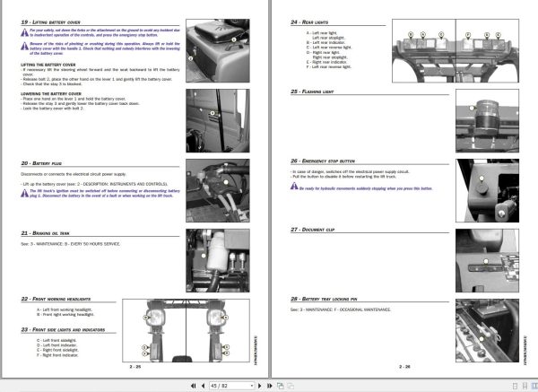Go to the first page of the document
Image resolution: width=538 pixels, height=392 pixels.
(193, 386)
